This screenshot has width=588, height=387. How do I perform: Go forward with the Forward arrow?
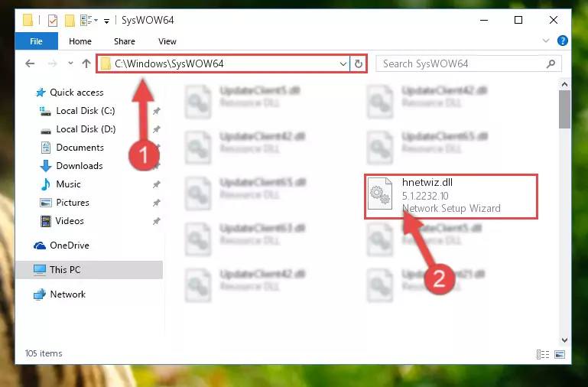click(53, 63)
